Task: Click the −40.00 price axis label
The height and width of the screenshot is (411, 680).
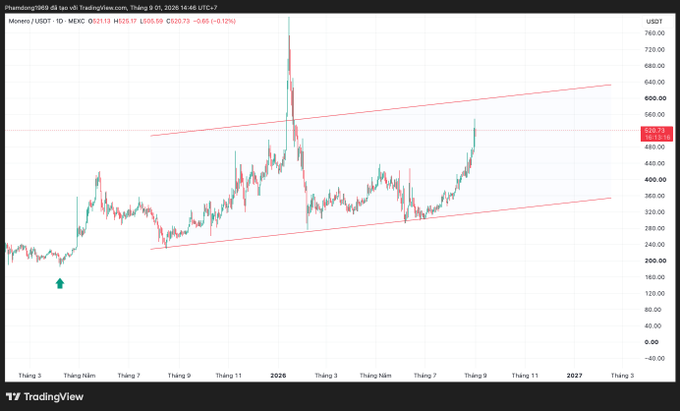Action: pyautogui.click(x=654, y=359)
